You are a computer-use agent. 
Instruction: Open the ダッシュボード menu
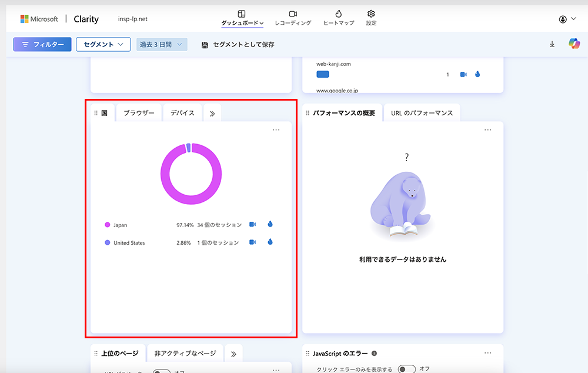pyautogui.click(x=242, y=18)
